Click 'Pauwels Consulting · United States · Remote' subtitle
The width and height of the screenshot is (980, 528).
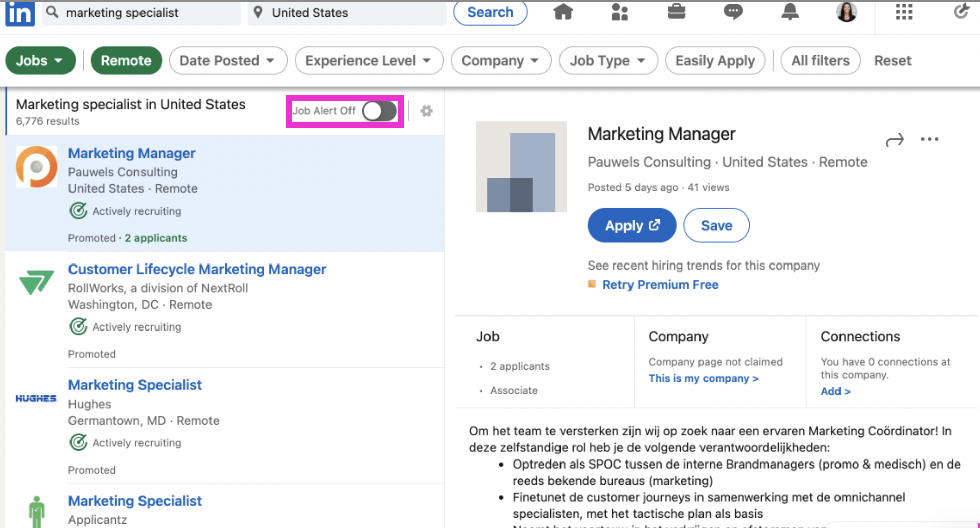click(727, 162)
